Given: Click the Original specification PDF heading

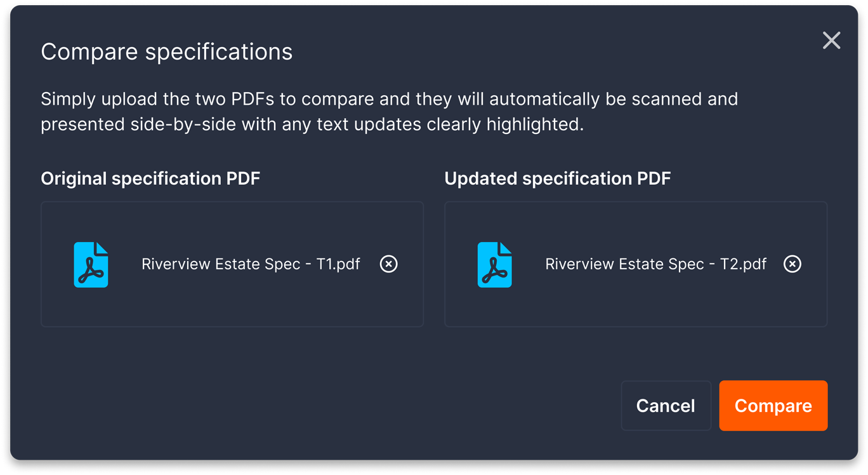Looking at the screenshot, I should pos(150,178).
